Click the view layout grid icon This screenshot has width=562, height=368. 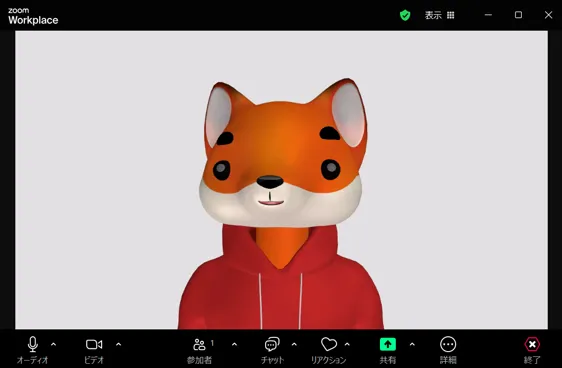pyautogui.click(x=451, y=15)
